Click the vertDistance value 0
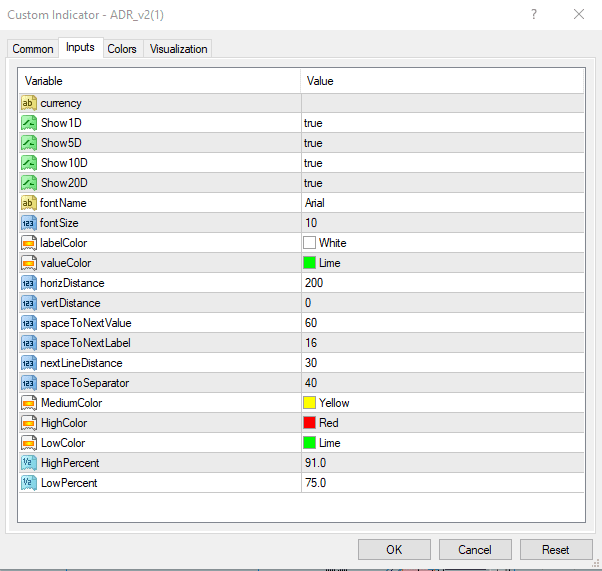 click(x=308, y=303)
